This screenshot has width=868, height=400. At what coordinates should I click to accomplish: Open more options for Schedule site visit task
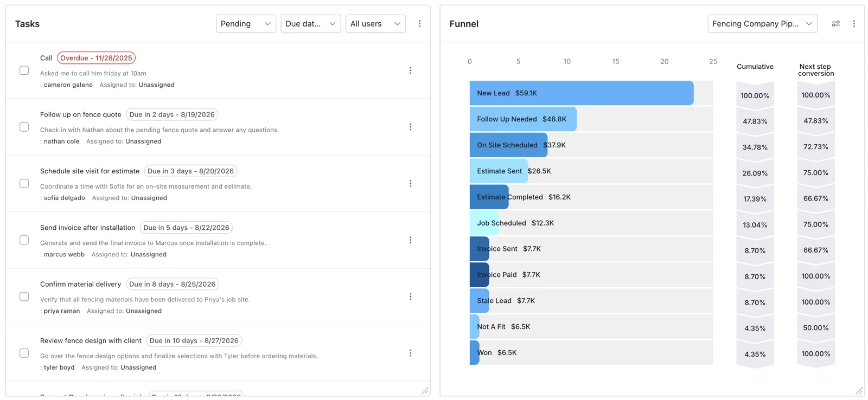[411, 184]
